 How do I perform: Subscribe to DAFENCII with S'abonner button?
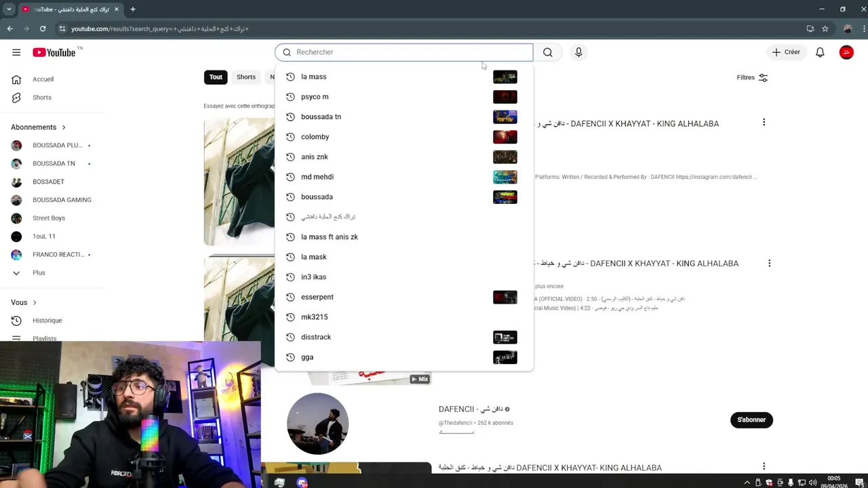(751, 420)
